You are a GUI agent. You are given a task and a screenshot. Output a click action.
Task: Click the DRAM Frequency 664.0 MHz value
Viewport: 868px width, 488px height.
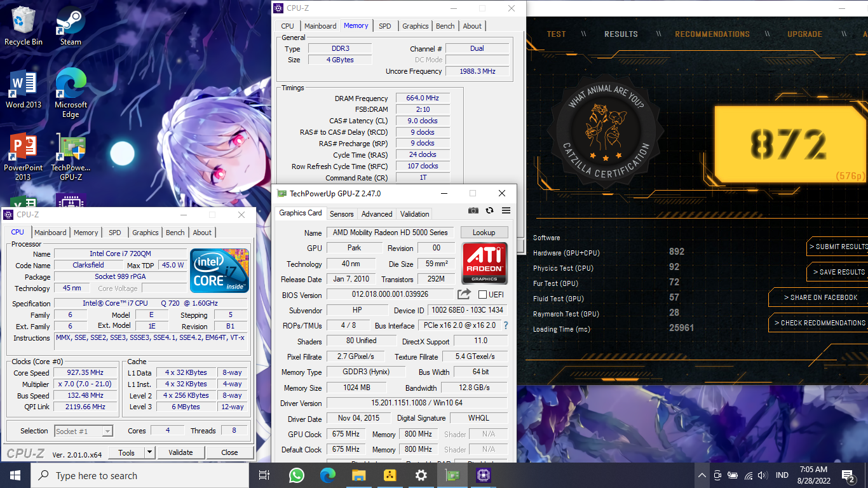click(x=423, y=98)
